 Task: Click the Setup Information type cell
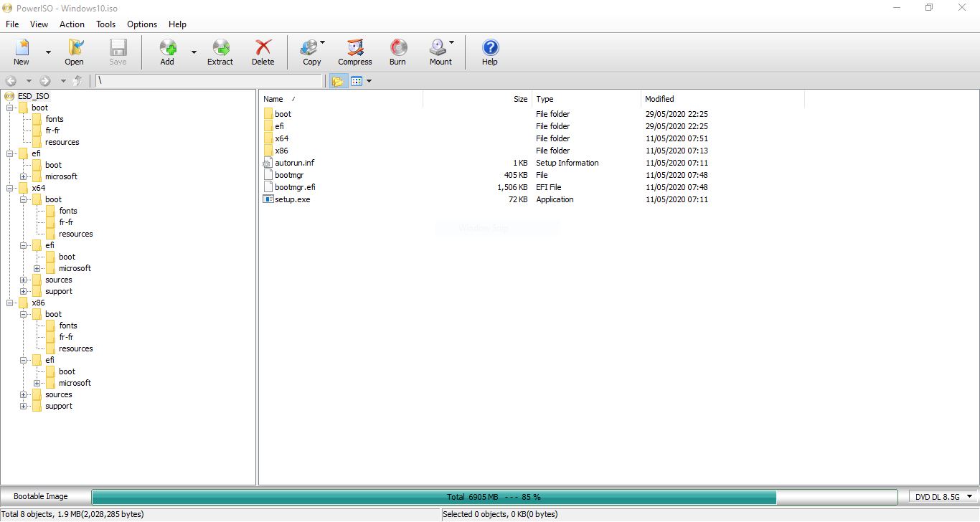click(567, 163)
